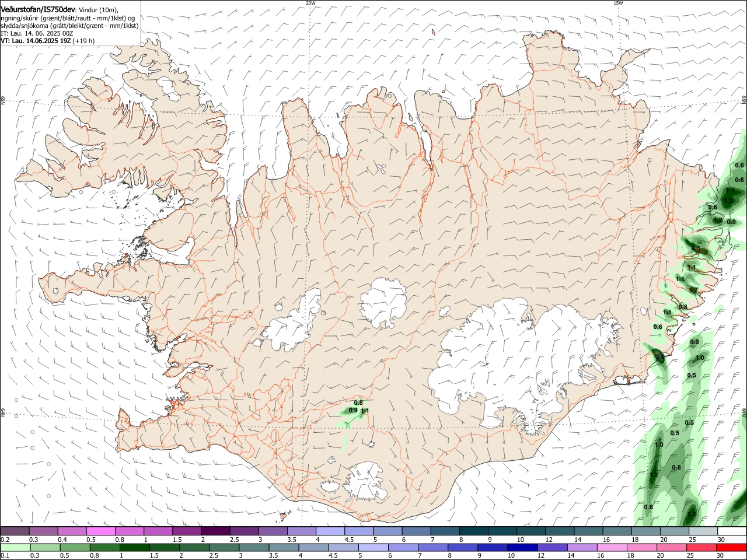Click the 20W longitude label

(310, 3)
